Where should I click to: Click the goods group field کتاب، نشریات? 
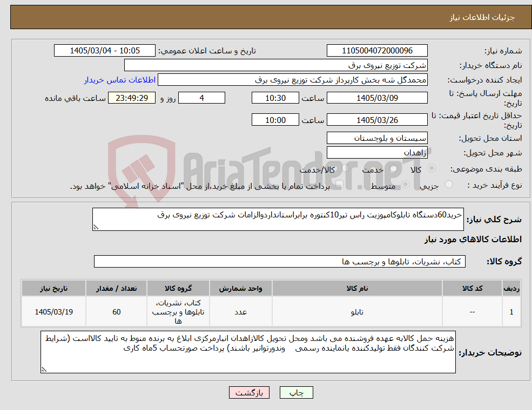(280, 262)
